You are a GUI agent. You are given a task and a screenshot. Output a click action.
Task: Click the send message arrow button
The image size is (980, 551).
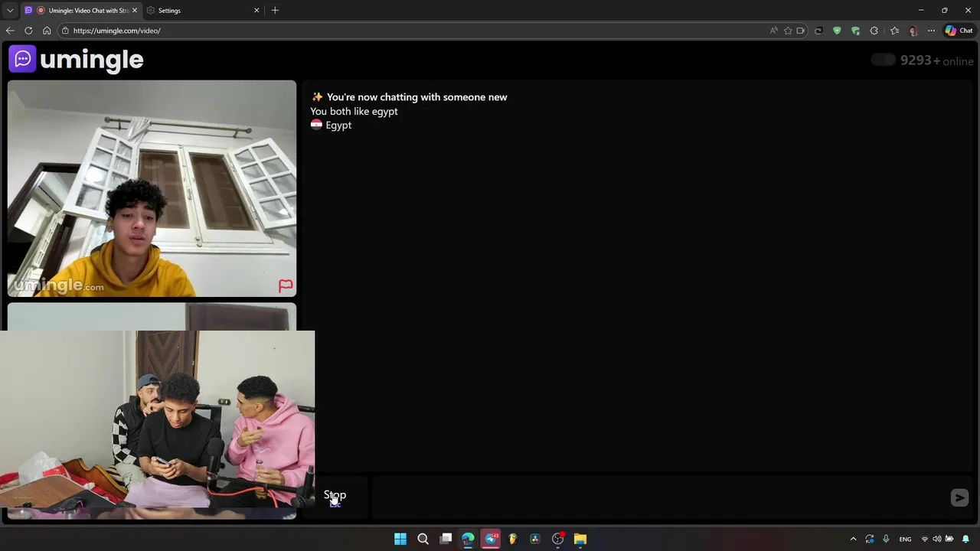(959, 497)
